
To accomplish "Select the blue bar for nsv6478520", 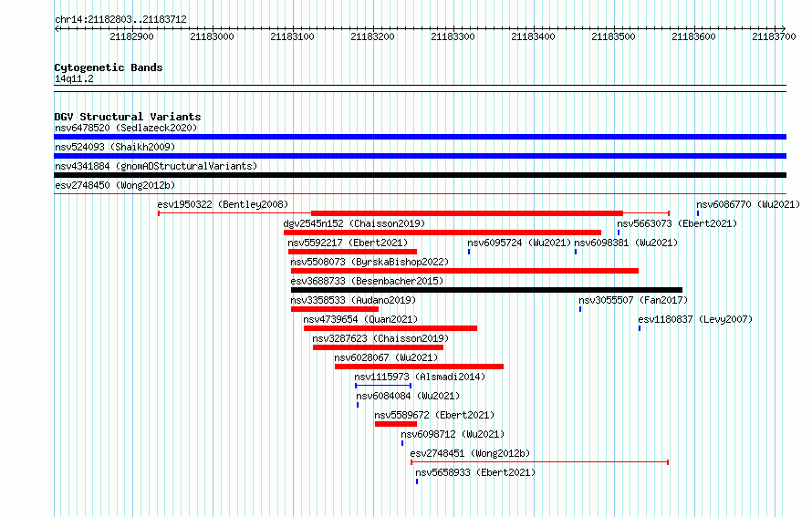I will [x=420, y=137].
